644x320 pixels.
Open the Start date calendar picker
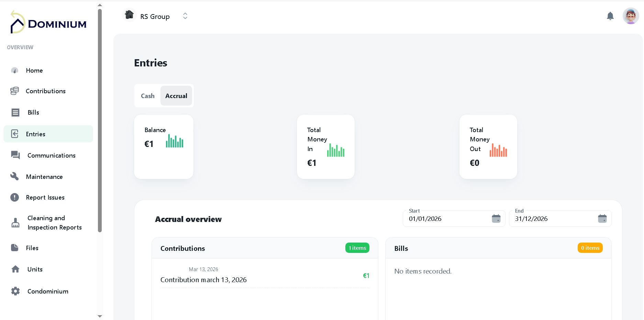[x=496, y=218]
